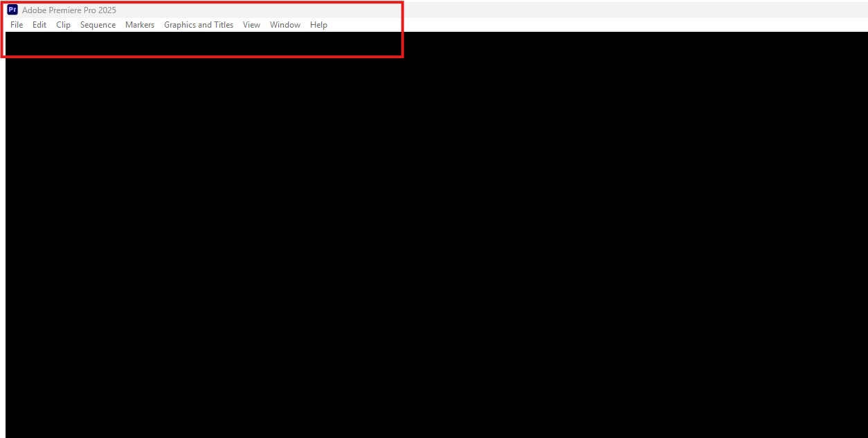Viewport: 868px width, 438px height.
Task: Click the black empty workspace area
Action: (x=436, y=235)
